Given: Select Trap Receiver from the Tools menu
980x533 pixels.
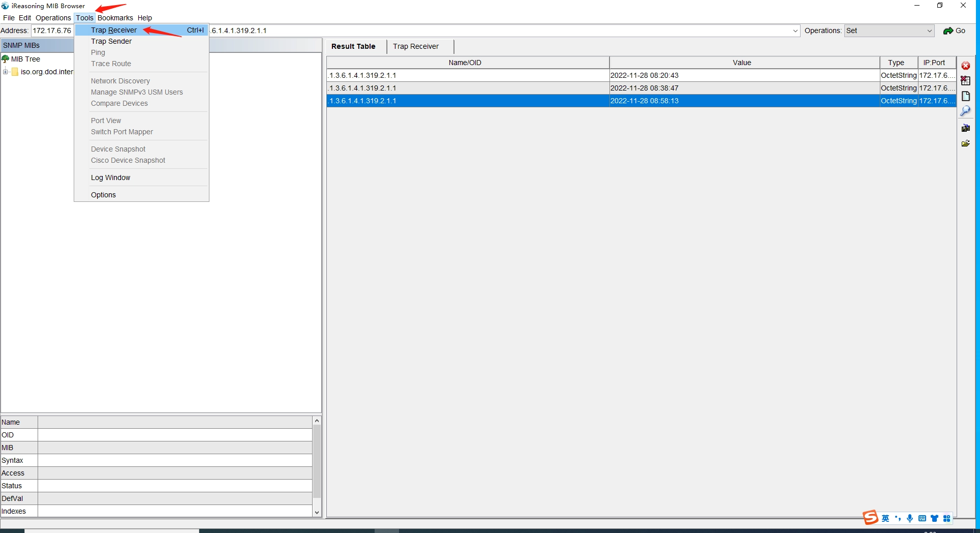Looking at the screenshot, I should coord(114,30).
